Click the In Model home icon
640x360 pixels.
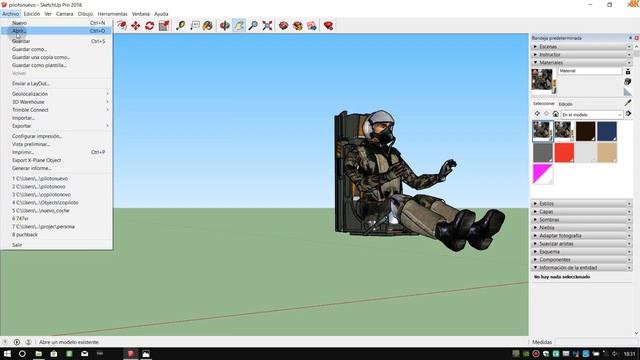pyautogui.click(x=556, y=114)
